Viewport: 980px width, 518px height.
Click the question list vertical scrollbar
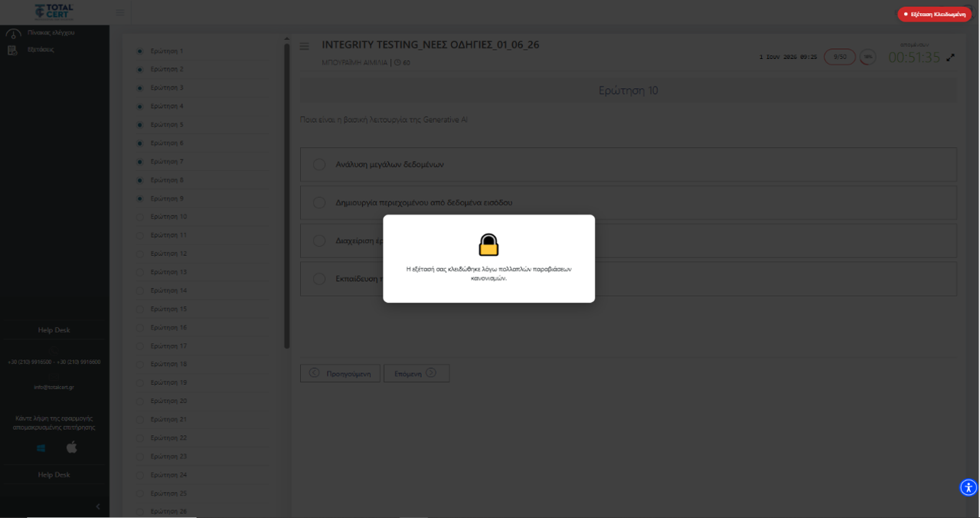287,195
